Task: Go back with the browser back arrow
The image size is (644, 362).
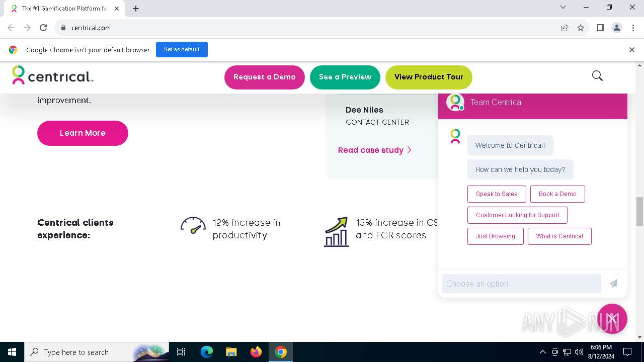Action: [11, 28]
